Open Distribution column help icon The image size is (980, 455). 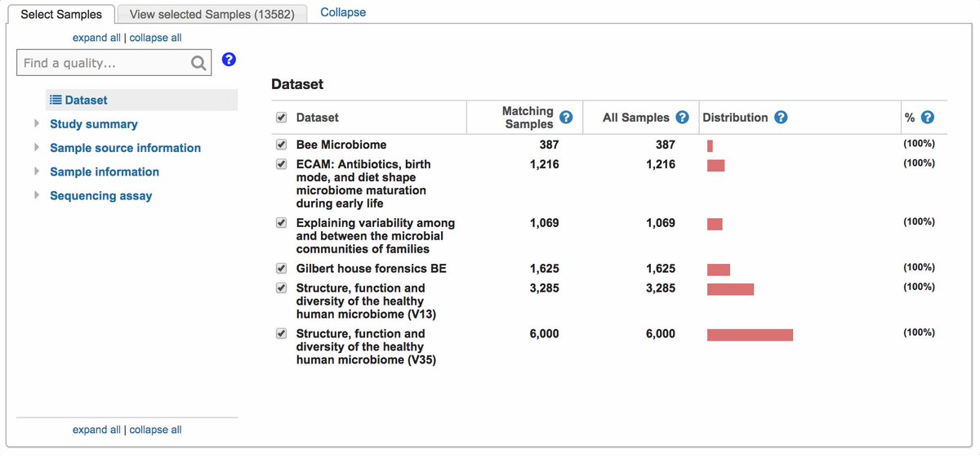pyautogui.click(x=781, y=118)
